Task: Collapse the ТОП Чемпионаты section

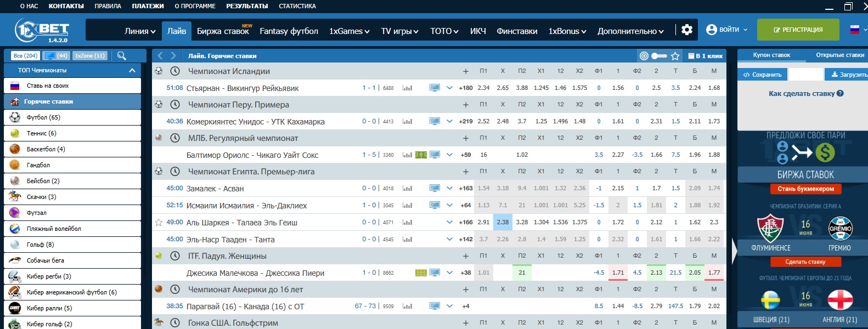Action: [x=132, y=70]
